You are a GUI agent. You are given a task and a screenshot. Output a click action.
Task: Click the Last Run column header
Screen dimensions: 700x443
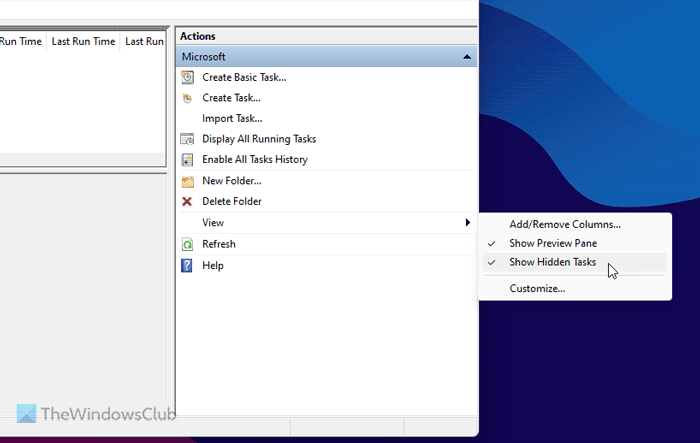pyautogui.click(x=144, y=41)
